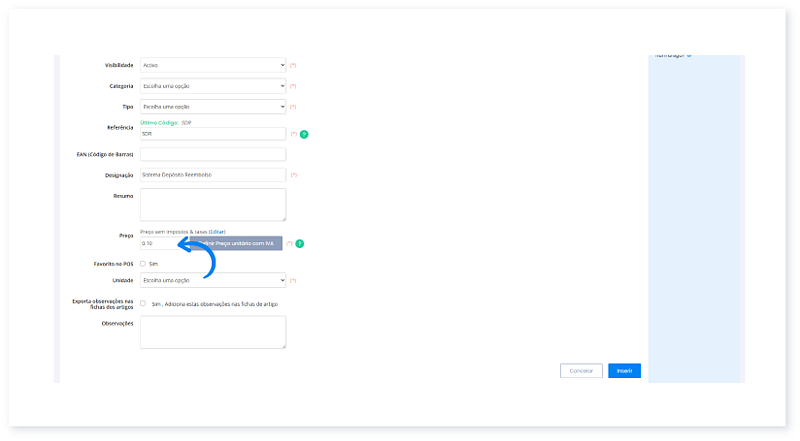This screenshot has height=441, width=800.
Task: Click the Último Código SDR hint text
Action: coord(165,122)
